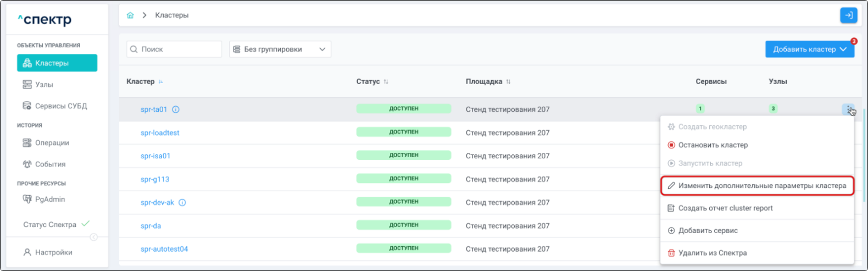This screenshot has width=868, height=271.
Task: Click info icon next to spr-ta01
Action: coord(176,109)
